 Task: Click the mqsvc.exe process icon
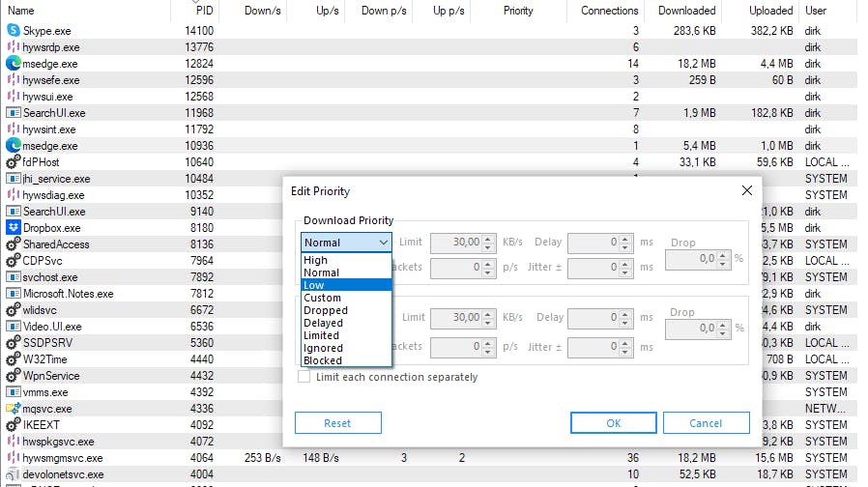(14, 409)
